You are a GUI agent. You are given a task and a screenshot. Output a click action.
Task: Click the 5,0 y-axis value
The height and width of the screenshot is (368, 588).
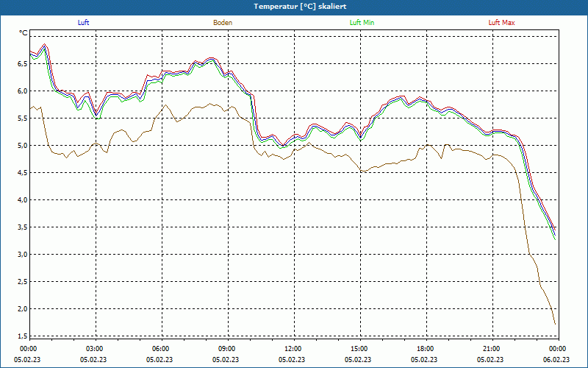22,145
